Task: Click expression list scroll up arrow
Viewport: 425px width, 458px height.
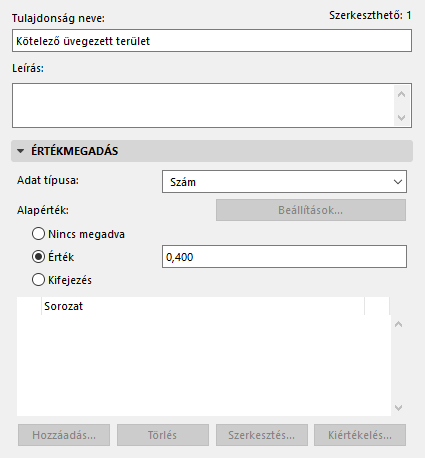Action: pyautogui.click(x=398, y=324)
